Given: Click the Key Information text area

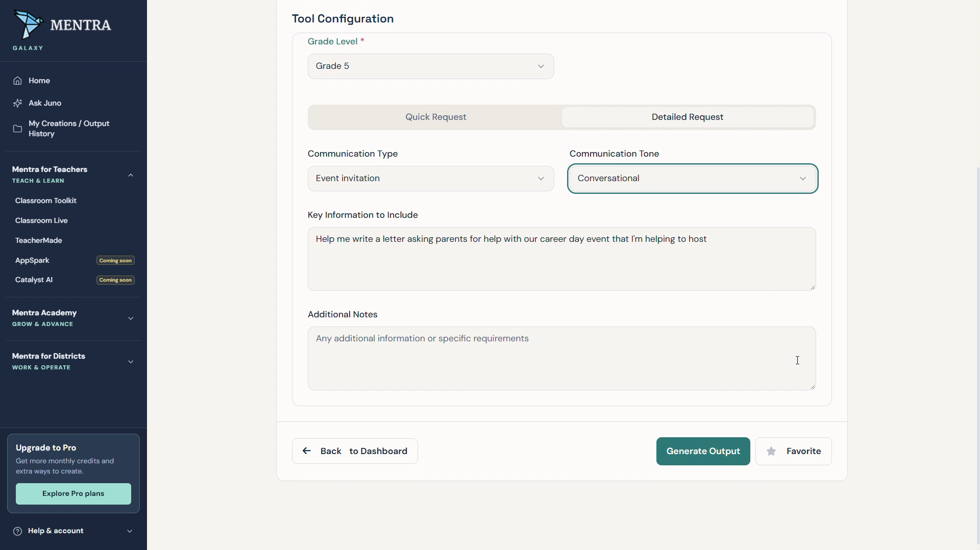Looking at the screenshot, I should [561, 259].
